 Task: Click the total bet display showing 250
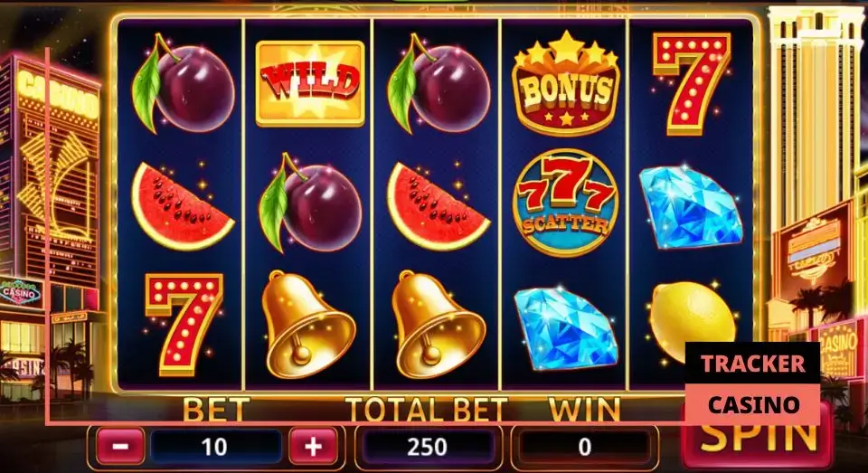coord(428,447)
